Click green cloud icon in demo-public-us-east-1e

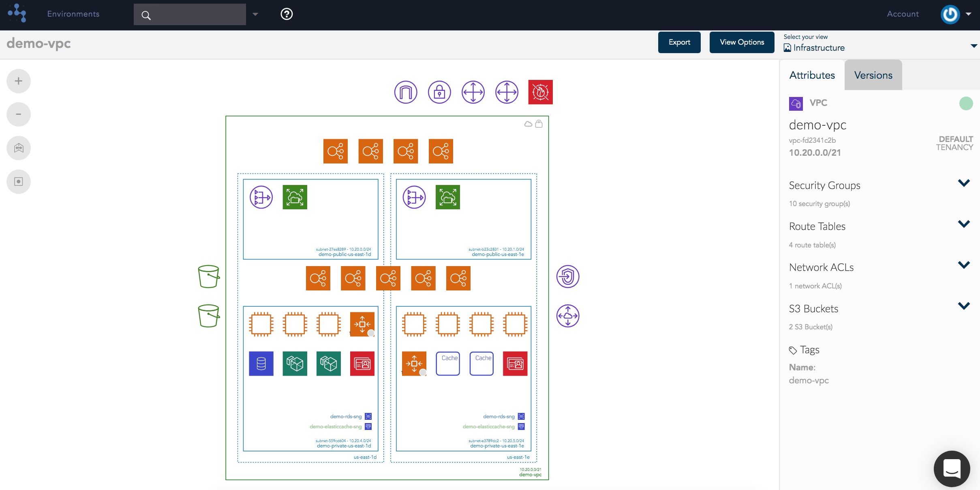click(x=448, y=197)
